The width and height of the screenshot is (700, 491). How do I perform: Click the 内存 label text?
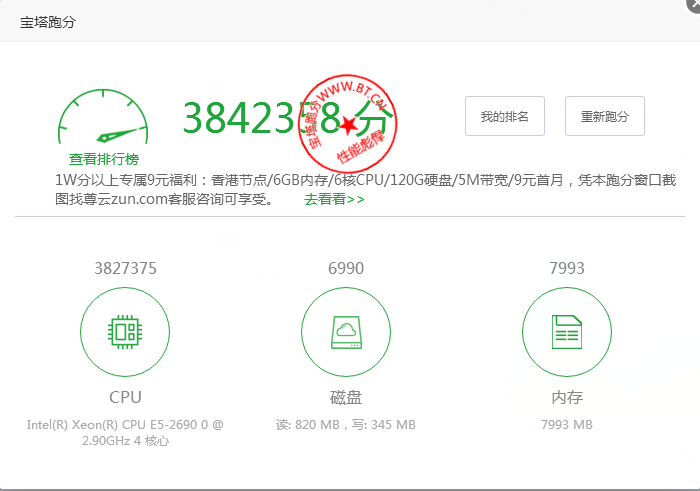[x=567, y=397]
